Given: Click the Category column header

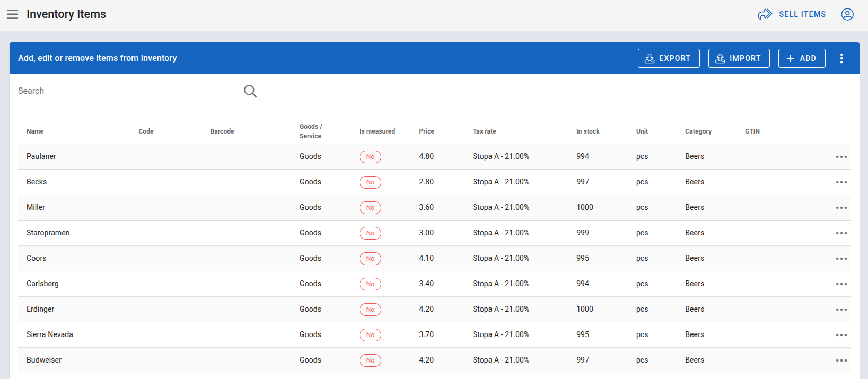Looking at the screenshot, I should pyautogui.click(x=698, y=131).
